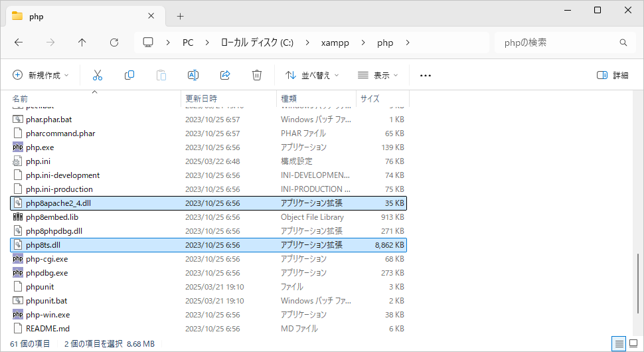Add a new tab with plus
644x352 pixels.
pyautogui.click(x=181, y=17)
